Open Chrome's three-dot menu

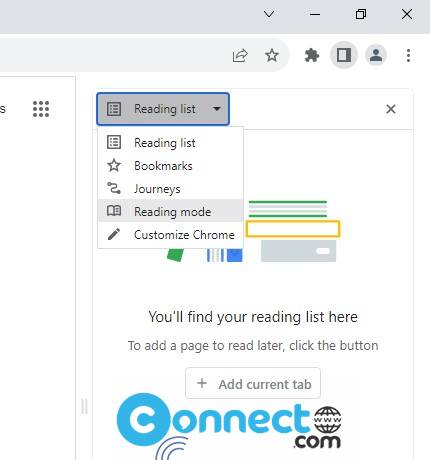(x=408, y=55)
